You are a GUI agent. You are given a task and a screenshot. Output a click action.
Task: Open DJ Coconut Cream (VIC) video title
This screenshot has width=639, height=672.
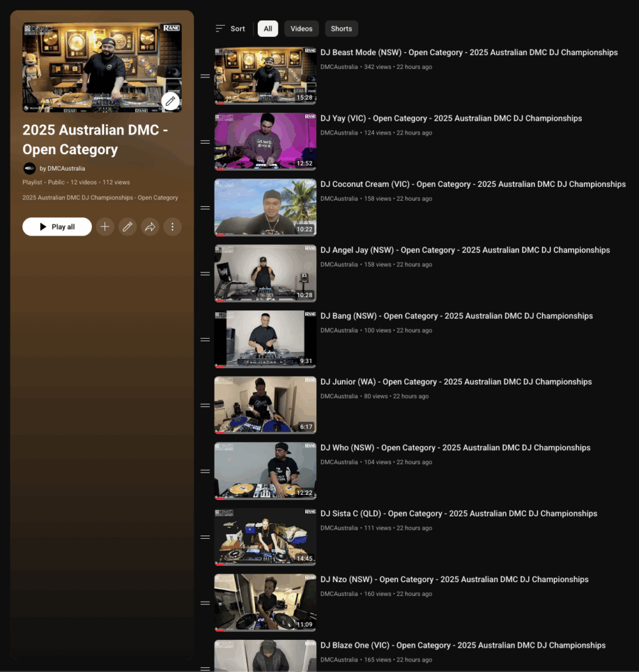pyautogui.click(x=472, y=184)
